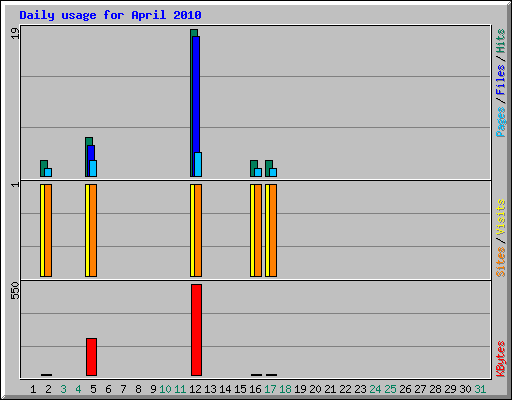Click the 'Hits' legend label
The height and width of the screenshot is (400, 512).
tap(500, 41)
